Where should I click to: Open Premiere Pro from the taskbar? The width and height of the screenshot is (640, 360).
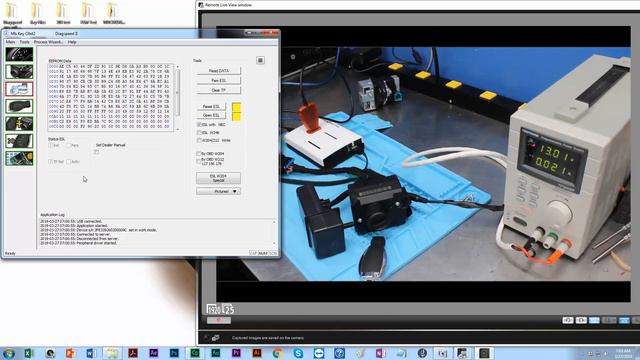(236, 353)
